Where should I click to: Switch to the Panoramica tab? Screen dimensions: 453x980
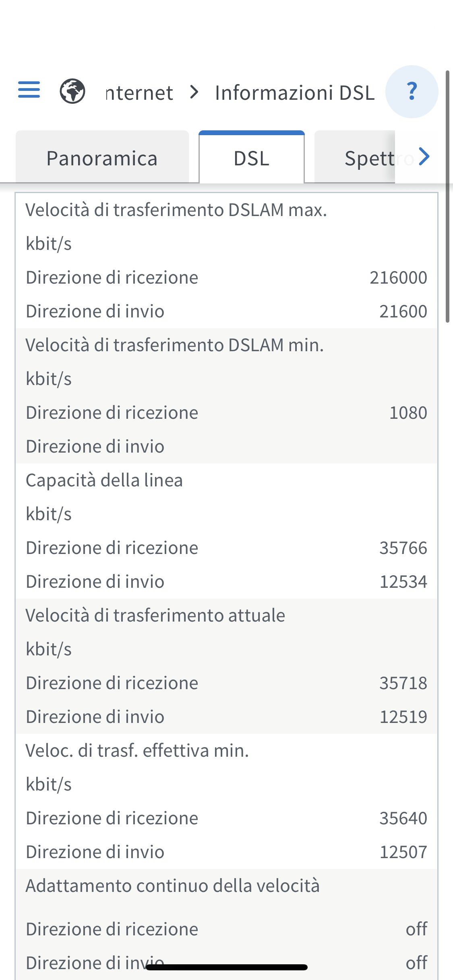(102, 158)
